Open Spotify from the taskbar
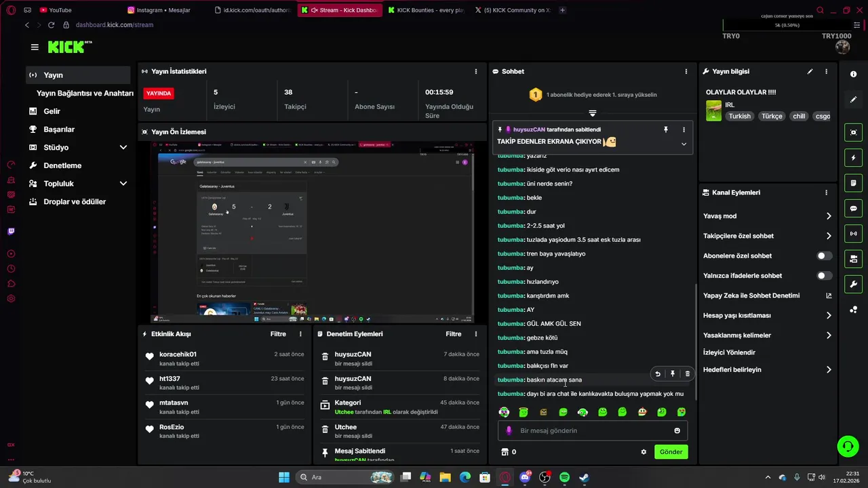 [564, 477]
